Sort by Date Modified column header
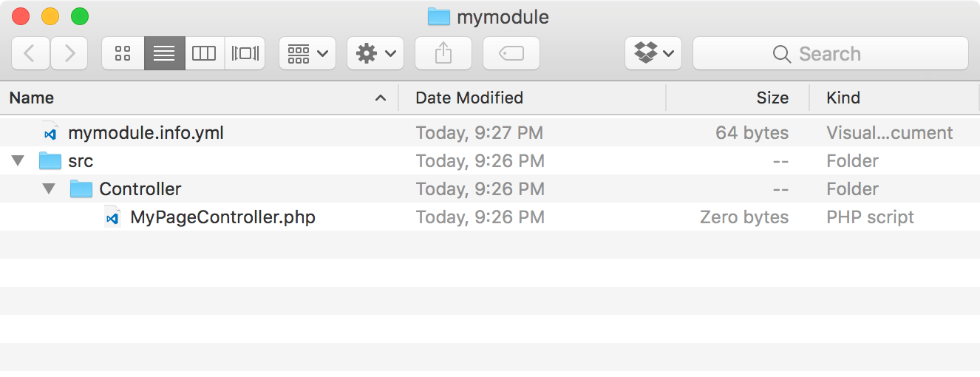This screenshot has width=980, height=377. point(532,98)
